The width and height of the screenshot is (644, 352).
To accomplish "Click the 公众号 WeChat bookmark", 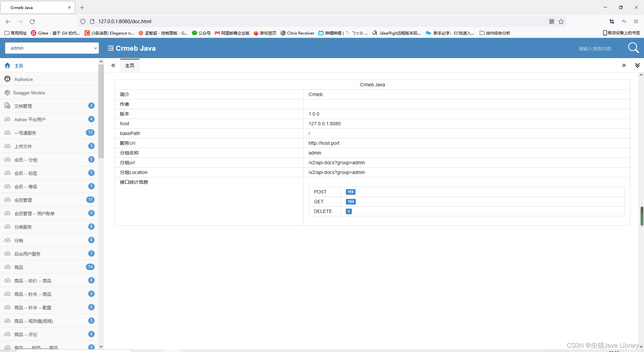I will pyautogui.click(x=201, y=33).
